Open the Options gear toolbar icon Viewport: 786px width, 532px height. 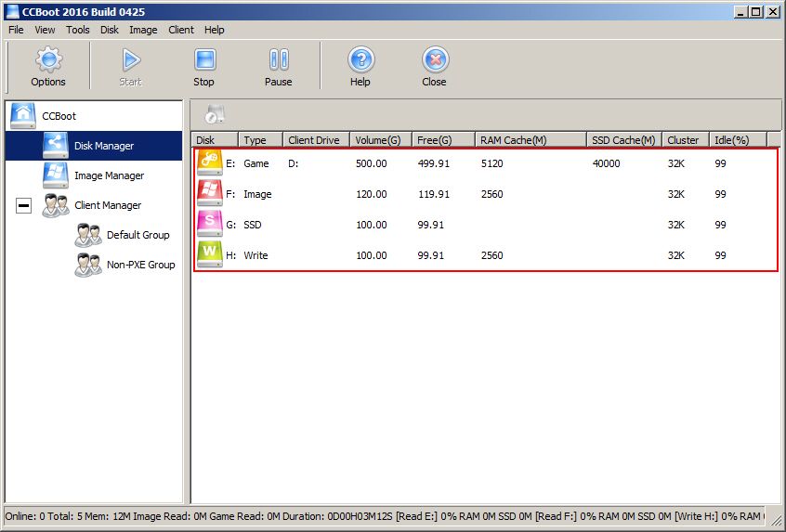click(x=48, y=59)
